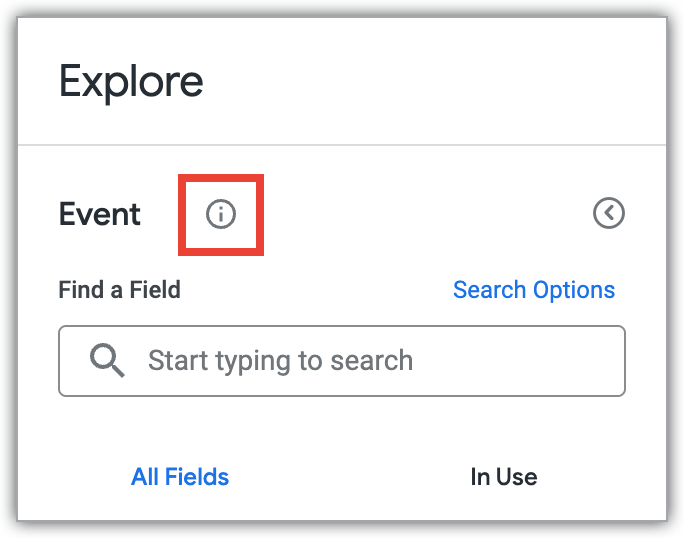
Task: Expand the field search options
Action: [x=533, y=290]
